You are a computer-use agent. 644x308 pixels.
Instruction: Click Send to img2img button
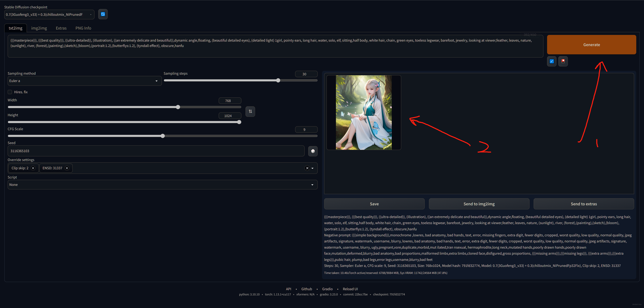(479, 204)
